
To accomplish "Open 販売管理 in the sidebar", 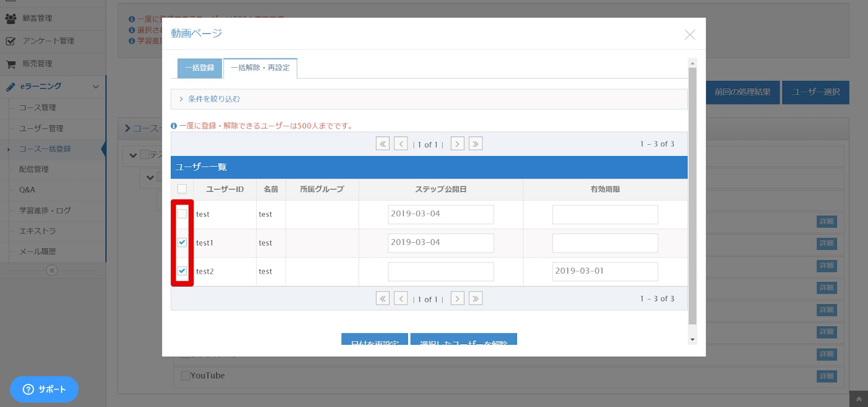I will tap(53, 64).
